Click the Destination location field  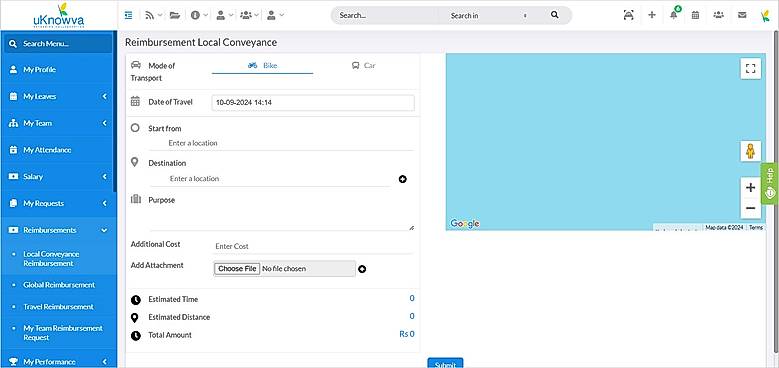pyautogui.click(x=271, y=179)
